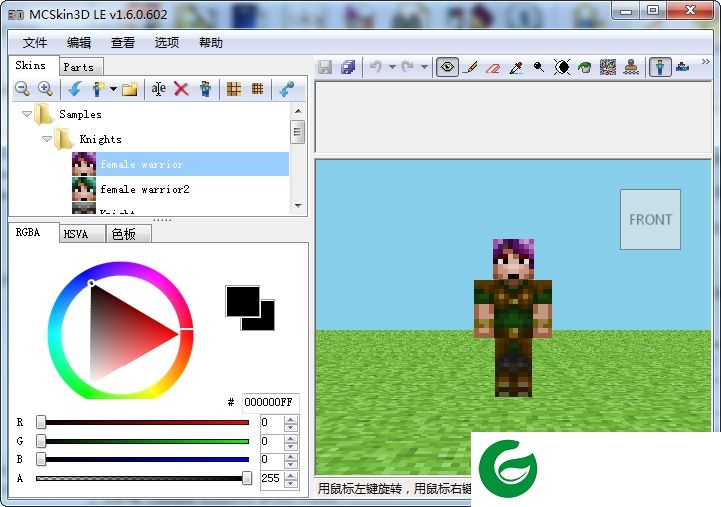
Task: Select the noise pattern tool
Action: click(608, 67)
